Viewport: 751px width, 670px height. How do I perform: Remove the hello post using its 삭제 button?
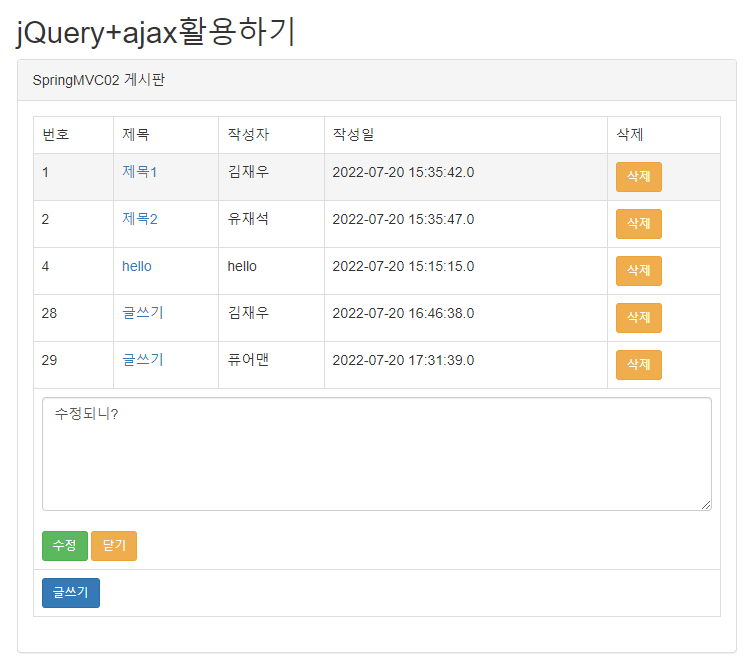click(638, 271)
